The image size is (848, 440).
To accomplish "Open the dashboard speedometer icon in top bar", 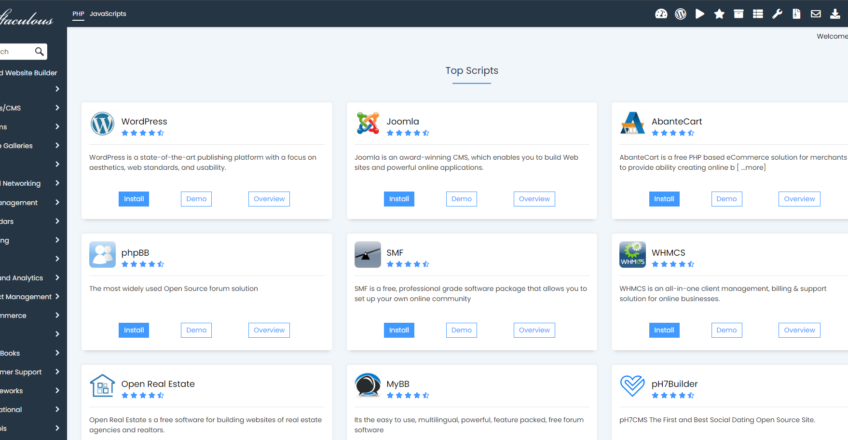I will (661, 14).
